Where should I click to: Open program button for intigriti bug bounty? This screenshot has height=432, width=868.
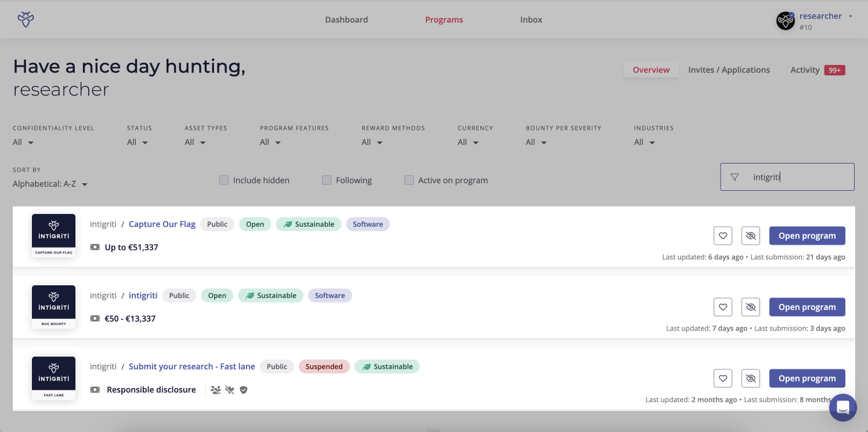(807, 307)
